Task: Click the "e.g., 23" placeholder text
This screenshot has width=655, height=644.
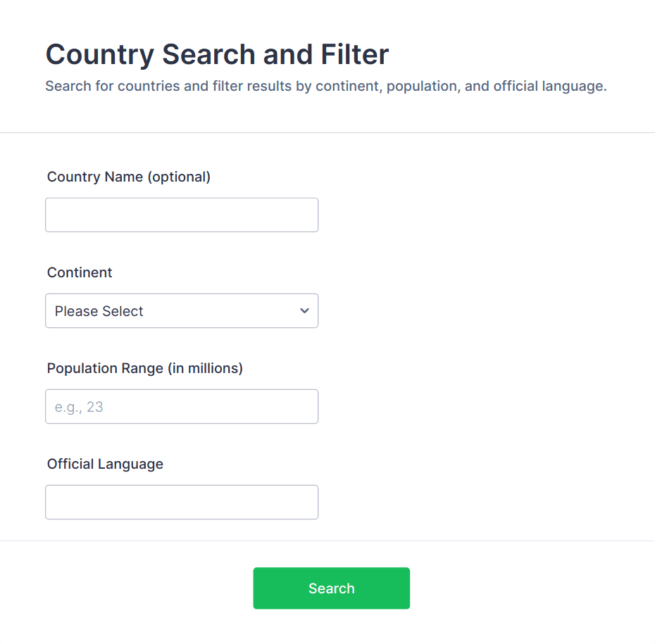Action: [x=79, y=407]
